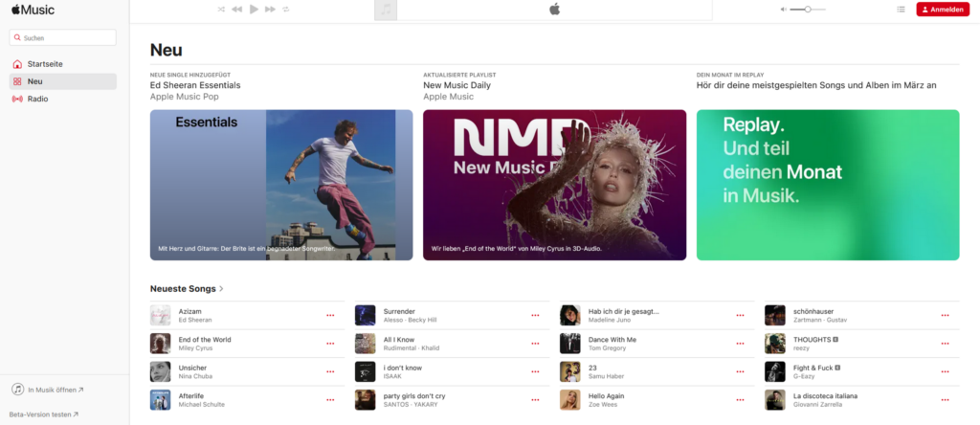The height and width of the screenshot is (425, 980).
Task: Open the New Music Daily card
Action: [x=554, y=185]
